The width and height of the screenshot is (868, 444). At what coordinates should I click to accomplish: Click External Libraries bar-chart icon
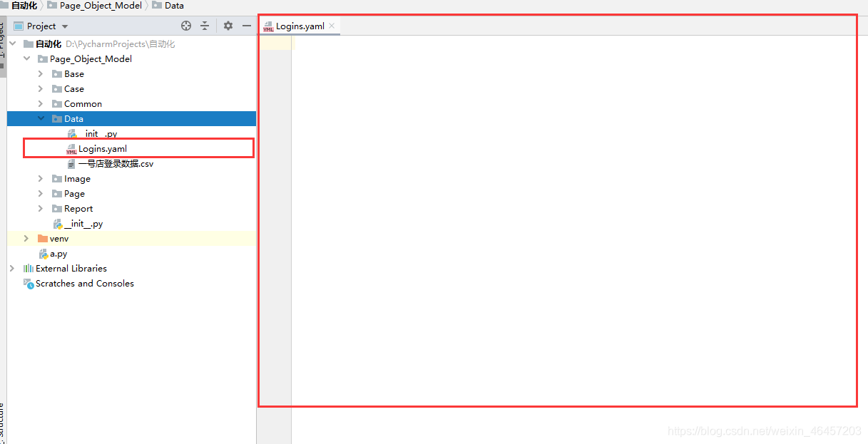click(x=29, y=269)
